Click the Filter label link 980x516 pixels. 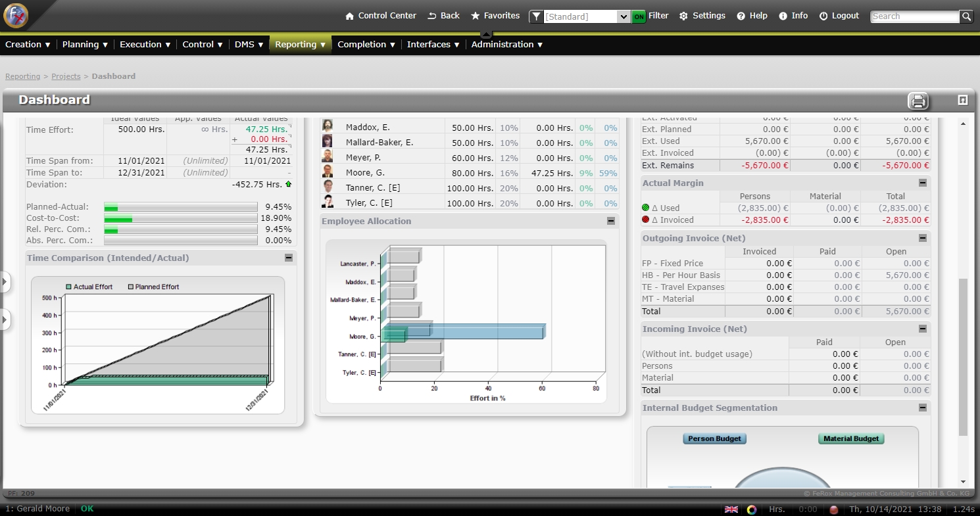(658, 16)
